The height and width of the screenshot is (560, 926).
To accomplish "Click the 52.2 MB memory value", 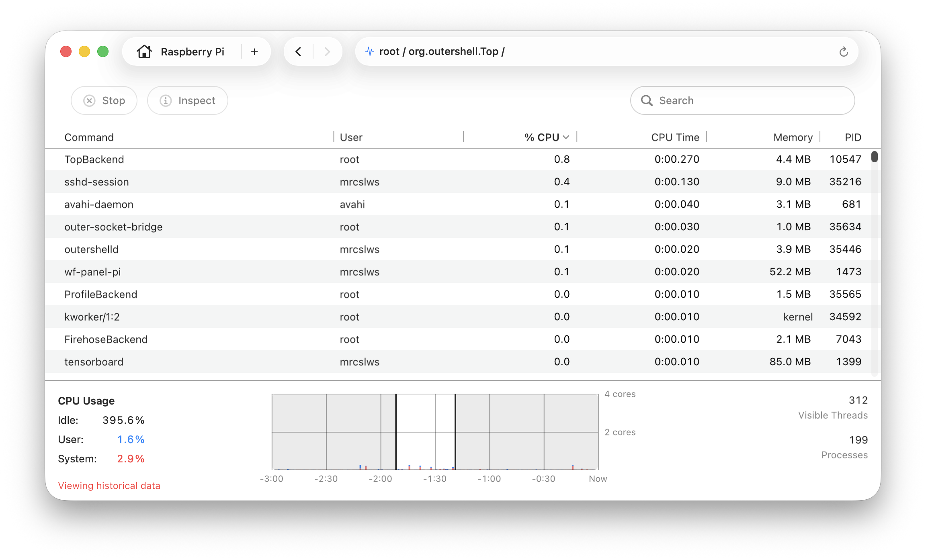I will (790, 272).
